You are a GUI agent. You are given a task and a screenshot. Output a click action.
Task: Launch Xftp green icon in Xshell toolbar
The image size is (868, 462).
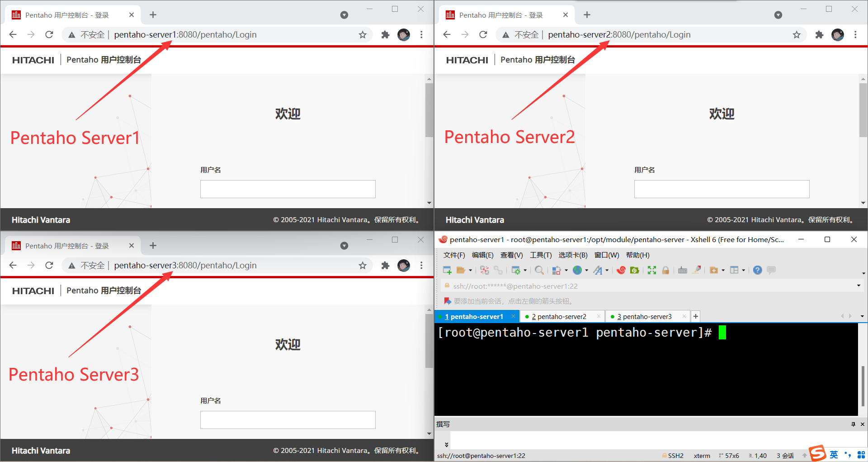click(x=635, y=270)
